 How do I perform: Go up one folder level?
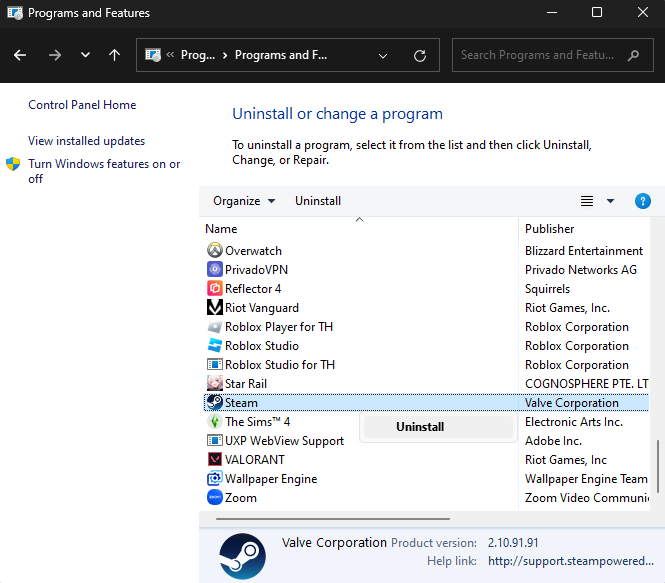click(114, 55)
